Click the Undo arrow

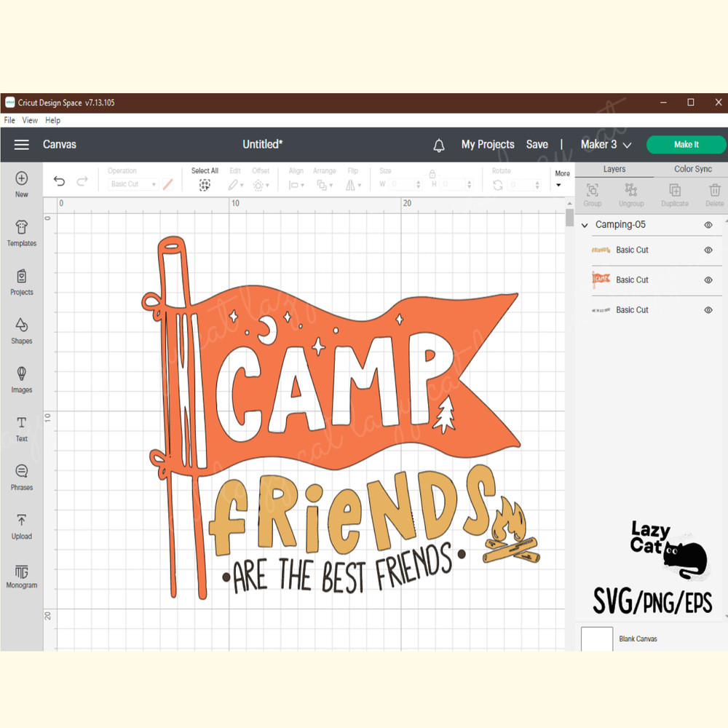coord(60,181)
